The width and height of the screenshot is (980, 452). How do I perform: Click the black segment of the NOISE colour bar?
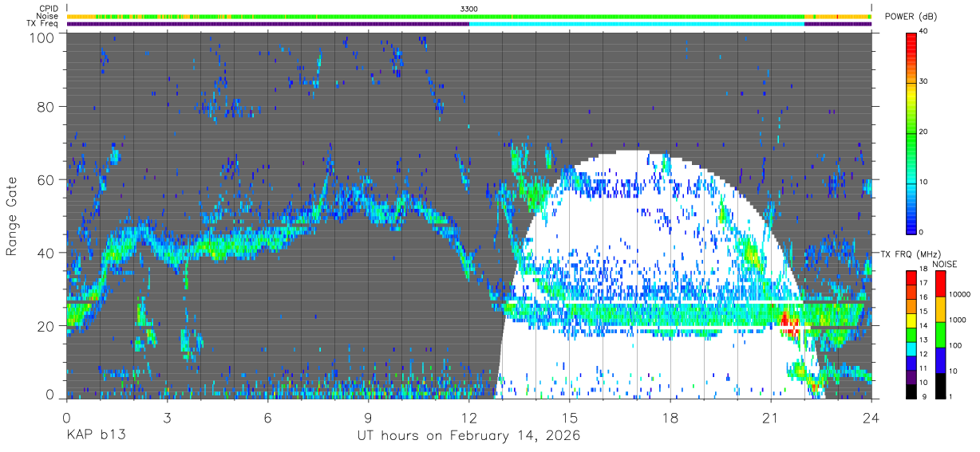(x=940, y=384)
